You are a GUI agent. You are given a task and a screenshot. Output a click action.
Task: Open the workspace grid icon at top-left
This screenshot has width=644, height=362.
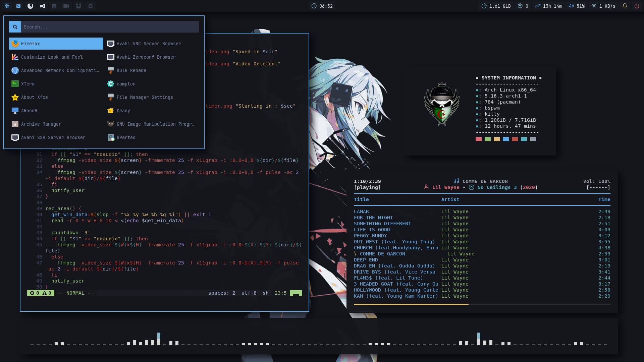tap(7, 6)
